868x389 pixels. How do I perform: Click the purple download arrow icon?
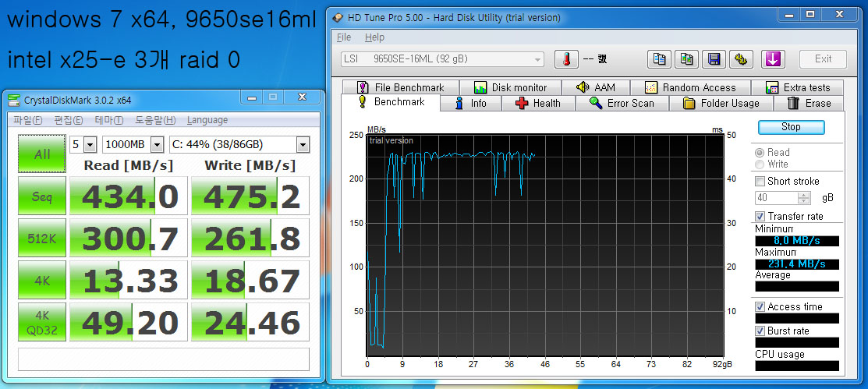pos(774,59)
